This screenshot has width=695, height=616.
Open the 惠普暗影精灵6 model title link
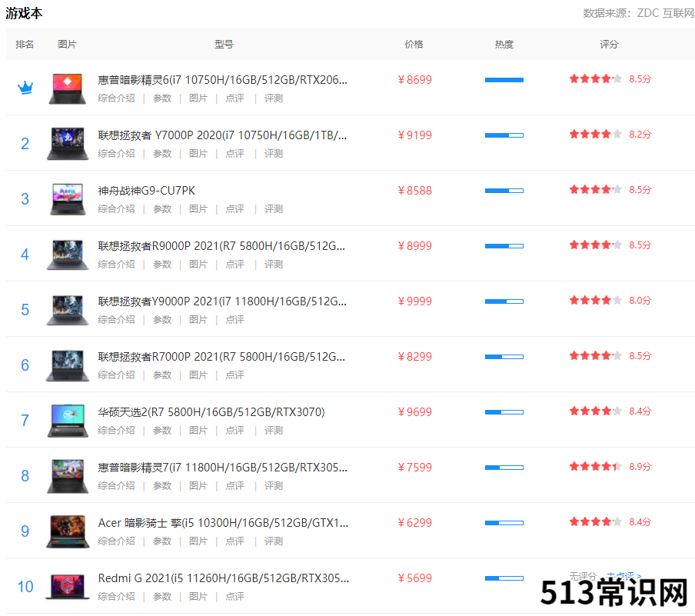(x=222, y=80)
